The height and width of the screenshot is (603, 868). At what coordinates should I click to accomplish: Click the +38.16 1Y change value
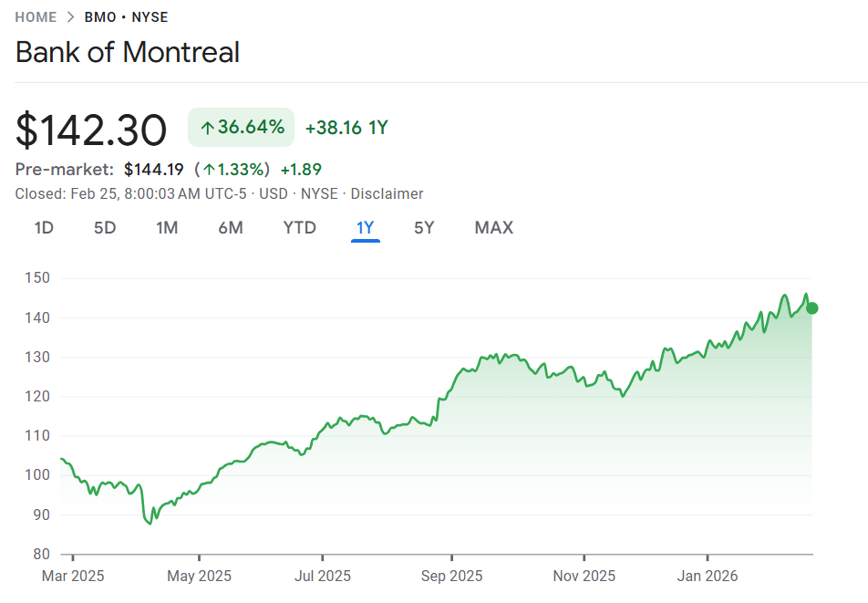point(346,128)
